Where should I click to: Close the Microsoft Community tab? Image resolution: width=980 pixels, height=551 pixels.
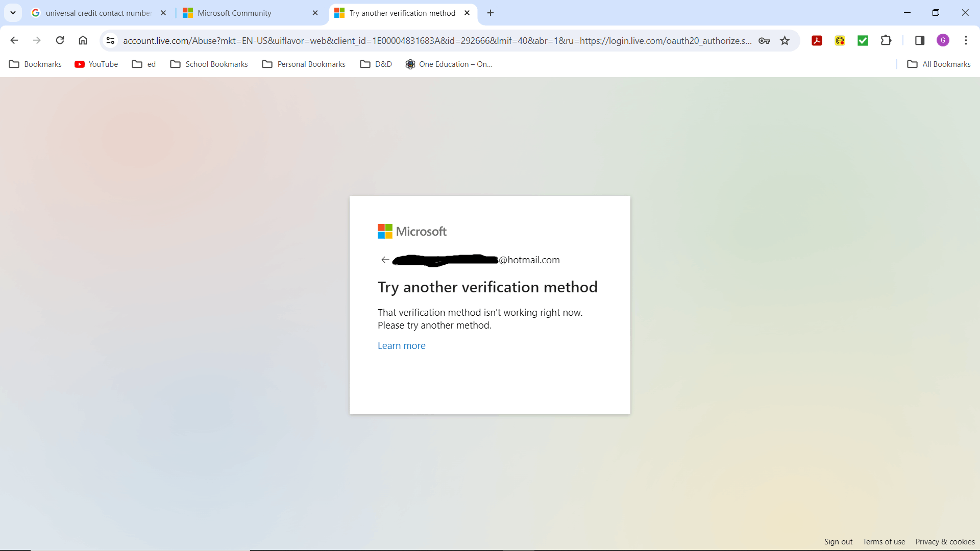click(315, 13)
